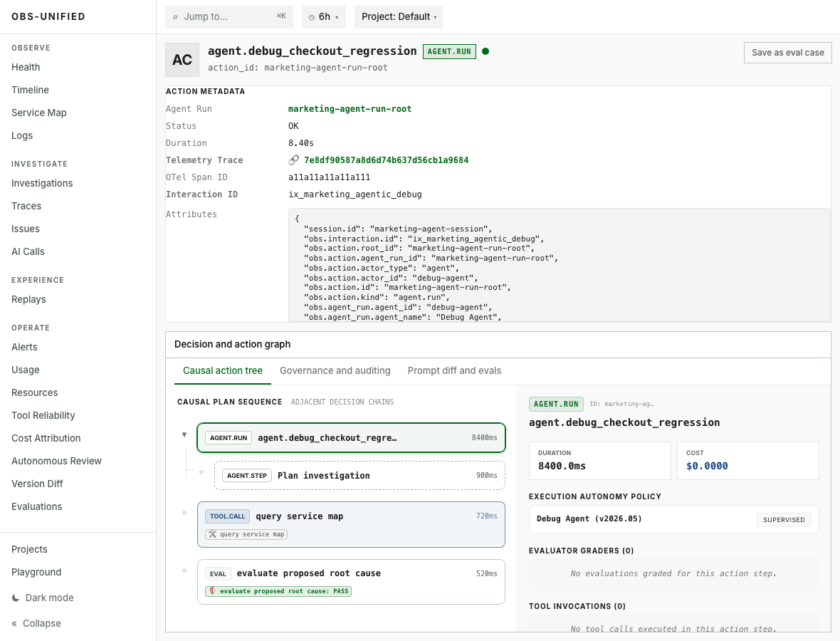Click the Attributes JSON code block
This screenshot has width=840, height=641.
pos(560,265)
